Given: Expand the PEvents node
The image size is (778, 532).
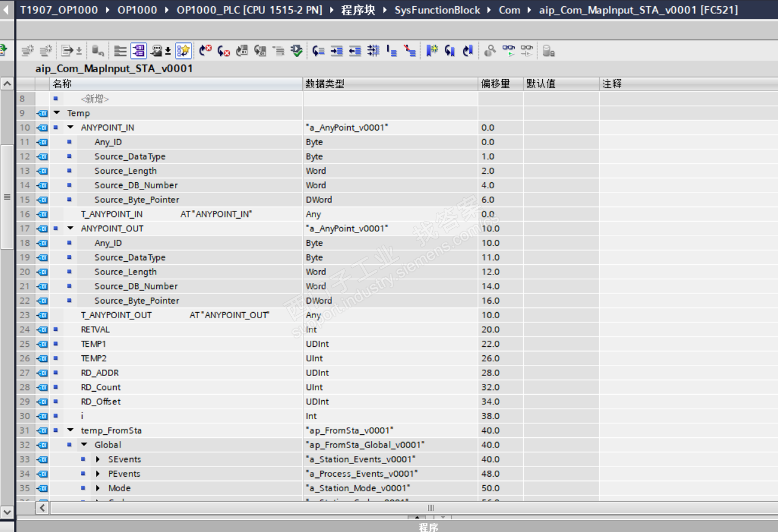Looking at the screenshot, I should pos(98,474).
